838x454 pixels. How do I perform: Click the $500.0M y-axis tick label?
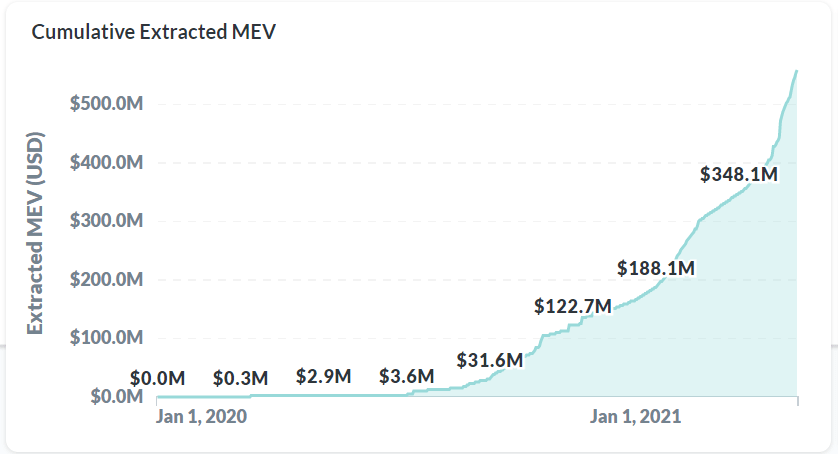point(107,103)
